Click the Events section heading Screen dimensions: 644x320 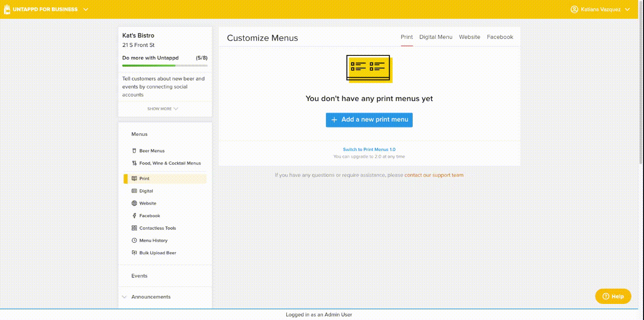click(x=139, y=276)
